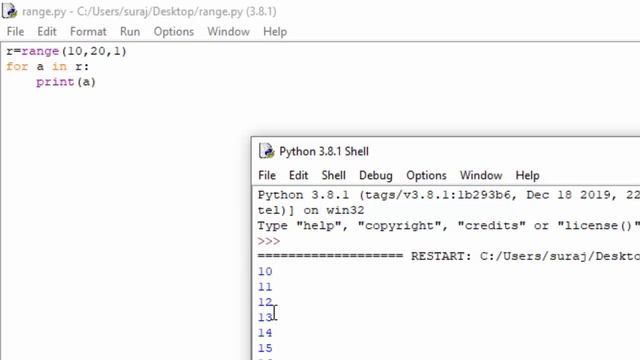Open Format menu in range.py editor
Screen dimensions: 640x360
click(x=88, y=32)
